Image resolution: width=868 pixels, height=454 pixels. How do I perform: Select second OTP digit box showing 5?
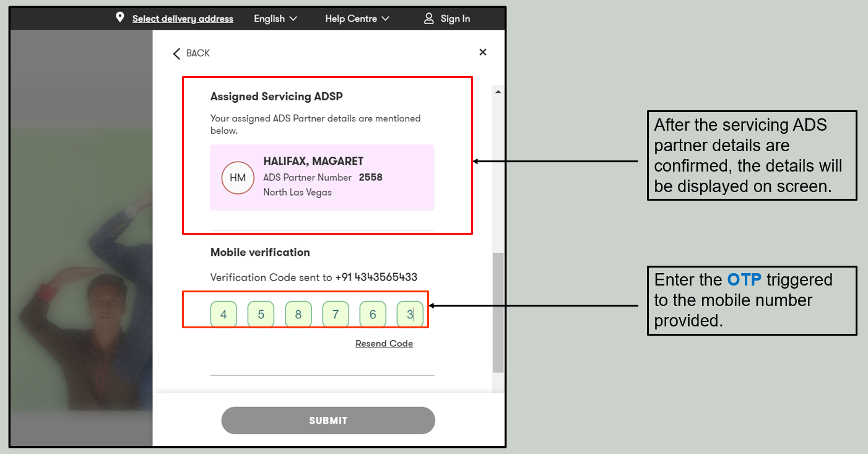(x=261, y=315)
